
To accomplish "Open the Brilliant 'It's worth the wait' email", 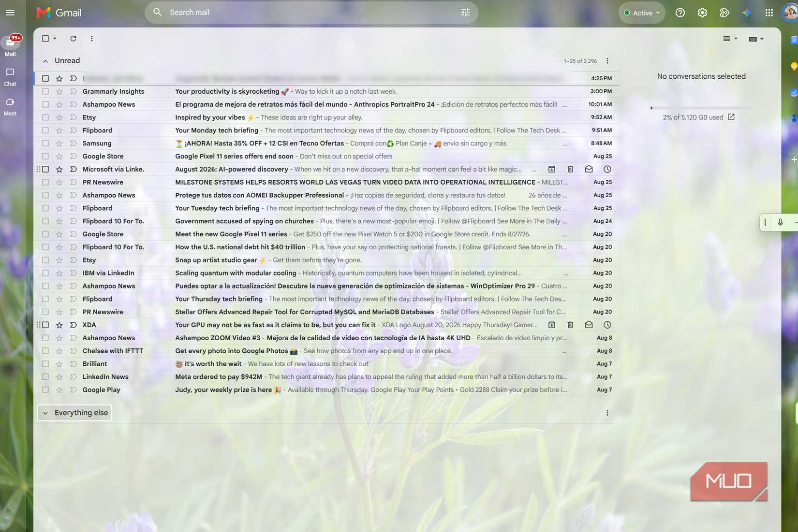I will (x=326, y=364).
